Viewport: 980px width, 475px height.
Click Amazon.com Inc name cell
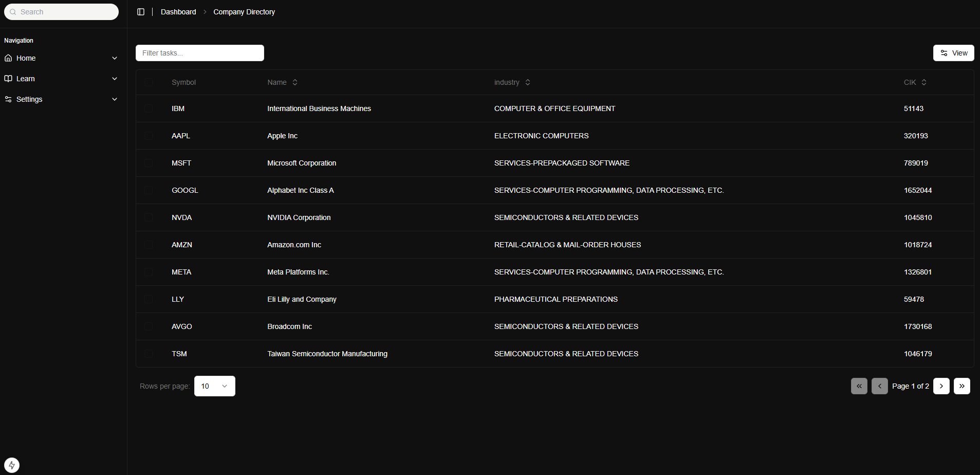coord(294,245)
